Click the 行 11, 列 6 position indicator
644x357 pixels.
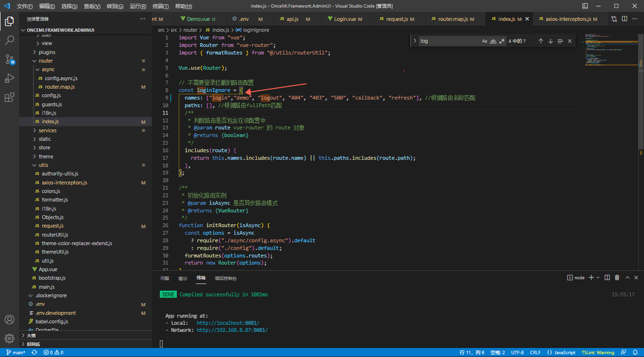click(x=472, y=353)
